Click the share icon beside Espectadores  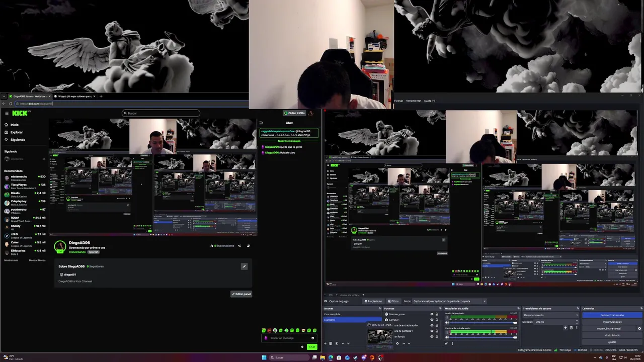[239, 246]
